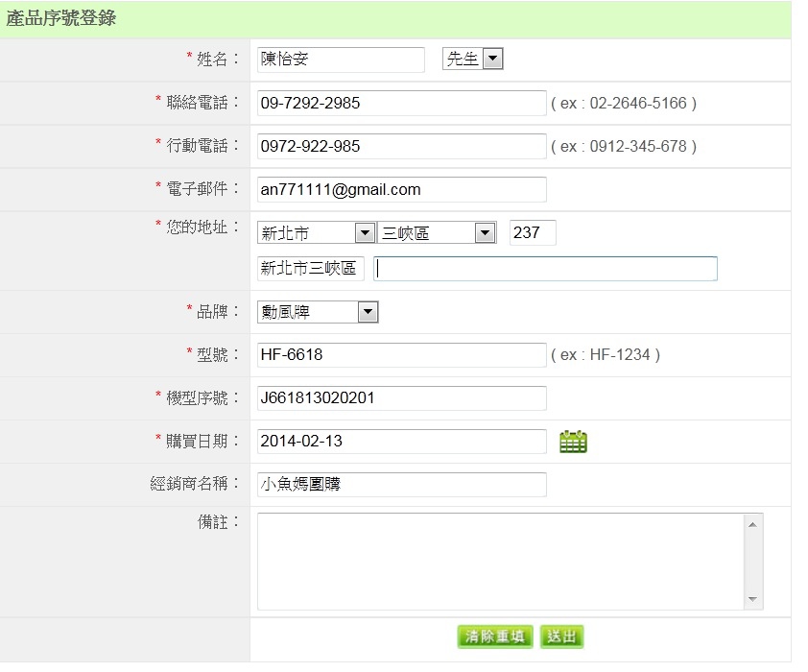Open the brand dropdown showing 勳風牌
This screenshot has width=808, height=672.
tap(318, 312)
